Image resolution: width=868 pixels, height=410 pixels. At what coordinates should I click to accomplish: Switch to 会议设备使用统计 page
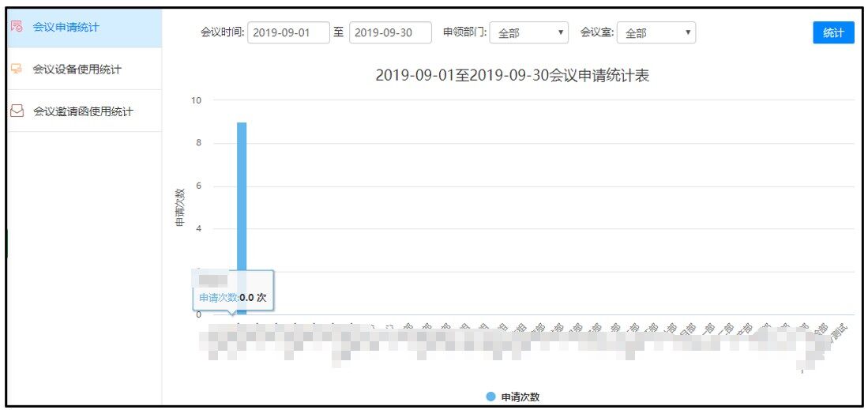77,70
